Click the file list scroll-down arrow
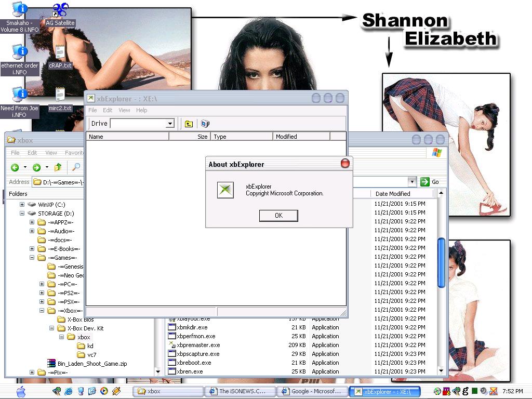 [x=441, y=370]
